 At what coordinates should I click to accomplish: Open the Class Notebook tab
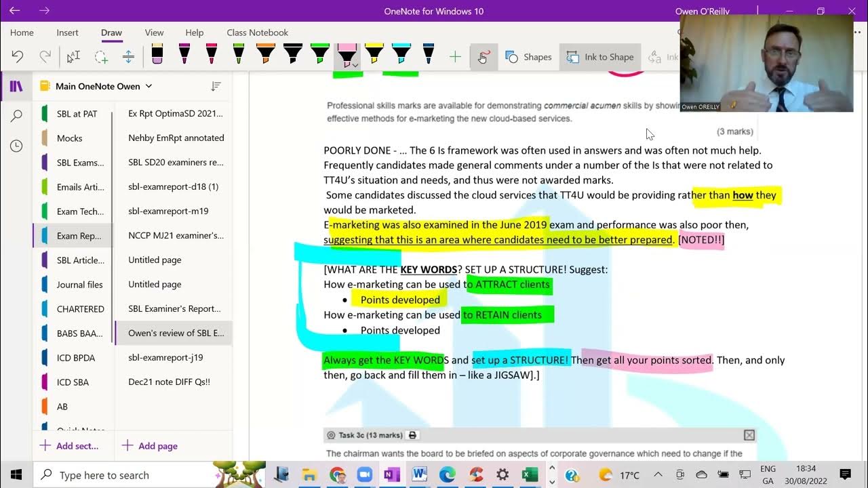tap(257, 33)
